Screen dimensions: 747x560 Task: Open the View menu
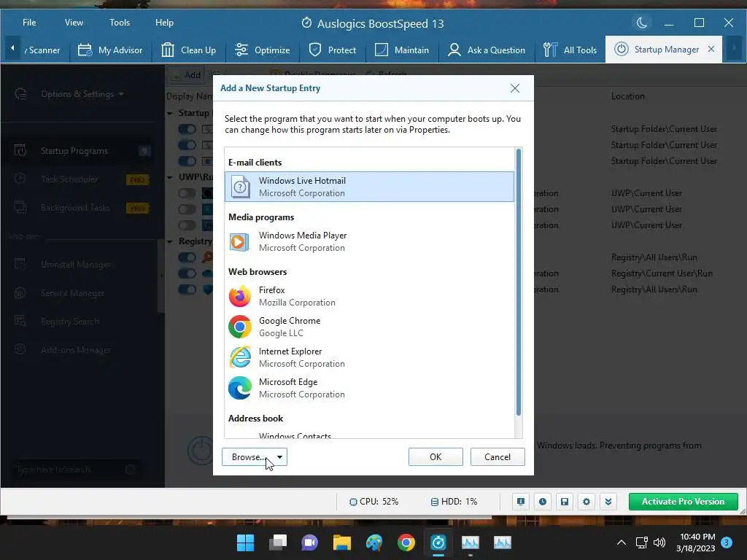point(74,23)
